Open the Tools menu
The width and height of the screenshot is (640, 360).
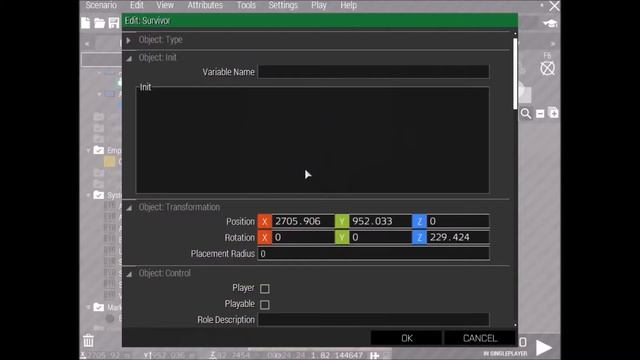point(246,5)
